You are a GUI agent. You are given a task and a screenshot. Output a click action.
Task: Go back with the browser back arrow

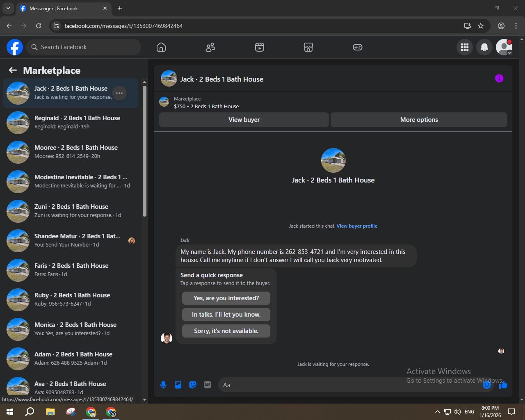[9, 26]
